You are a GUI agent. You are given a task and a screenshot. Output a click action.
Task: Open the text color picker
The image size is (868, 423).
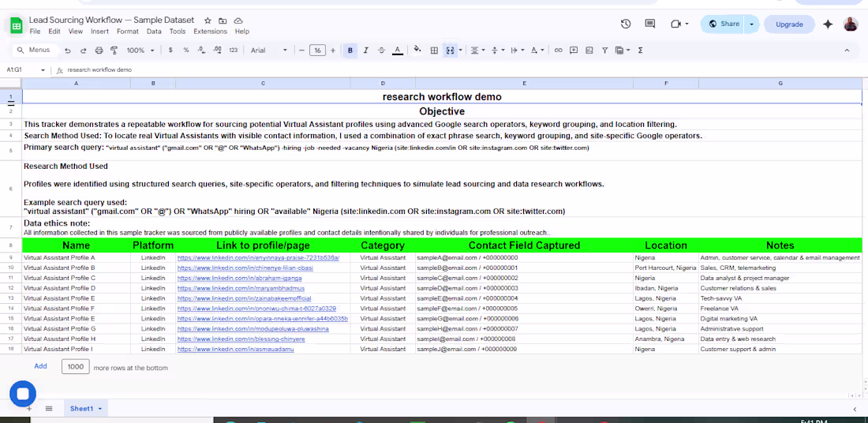397,51
